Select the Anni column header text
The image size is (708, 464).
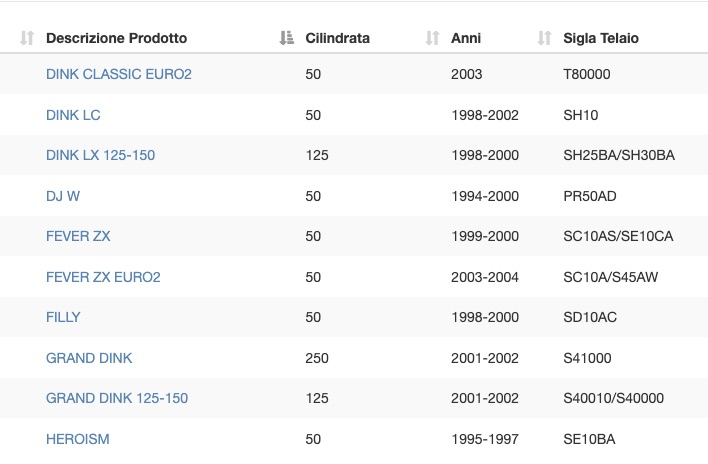pos(466,38)
